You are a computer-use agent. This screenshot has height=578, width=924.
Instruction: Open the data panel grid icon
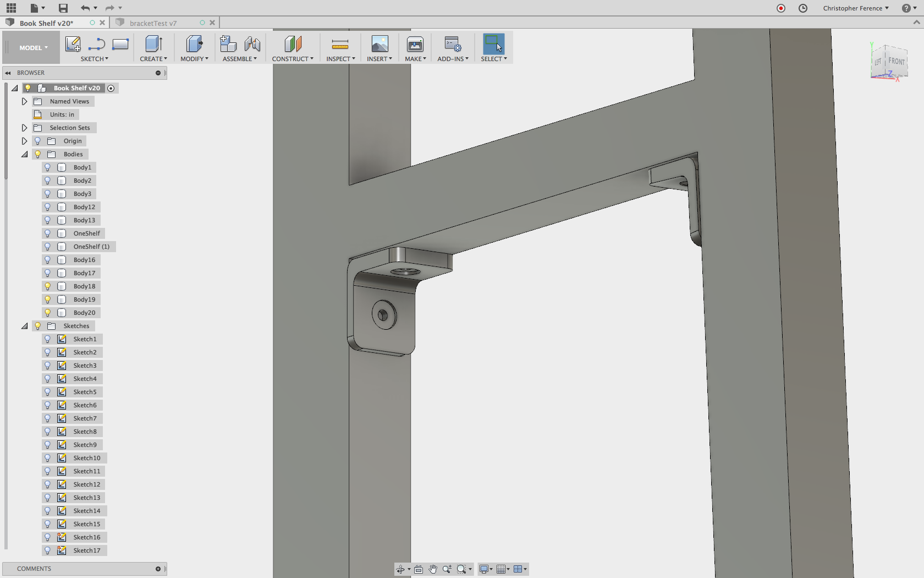point(11,8)
